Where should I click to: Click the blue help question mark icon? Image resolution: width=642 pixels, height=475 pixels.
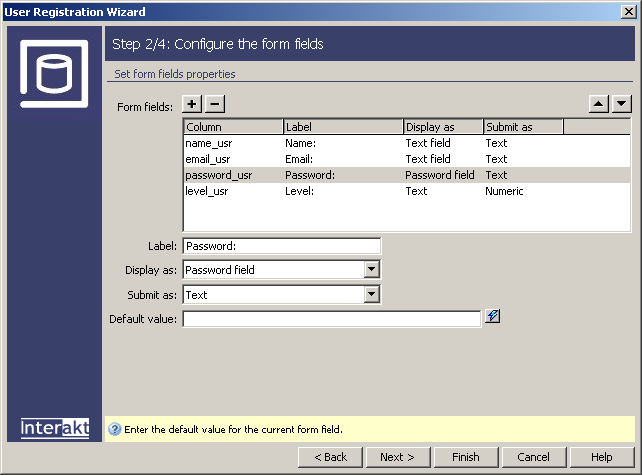point(114,429)
